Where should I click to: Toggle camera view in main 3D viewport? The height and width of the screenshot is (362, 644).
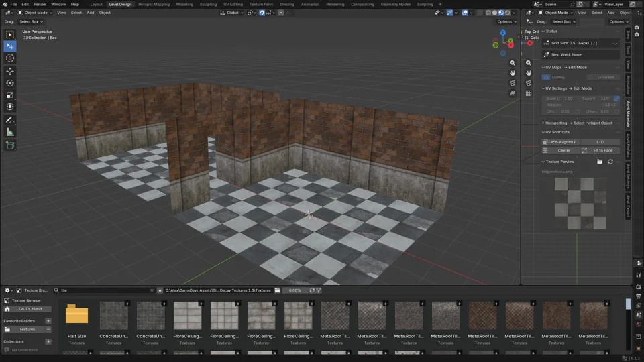coord(512,83)
